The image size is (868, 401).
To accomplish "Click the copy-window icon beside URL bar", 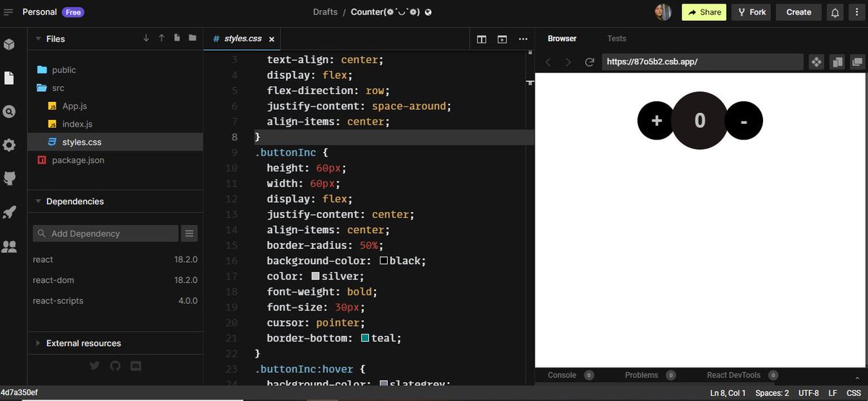I will click(x=837, y=62).
